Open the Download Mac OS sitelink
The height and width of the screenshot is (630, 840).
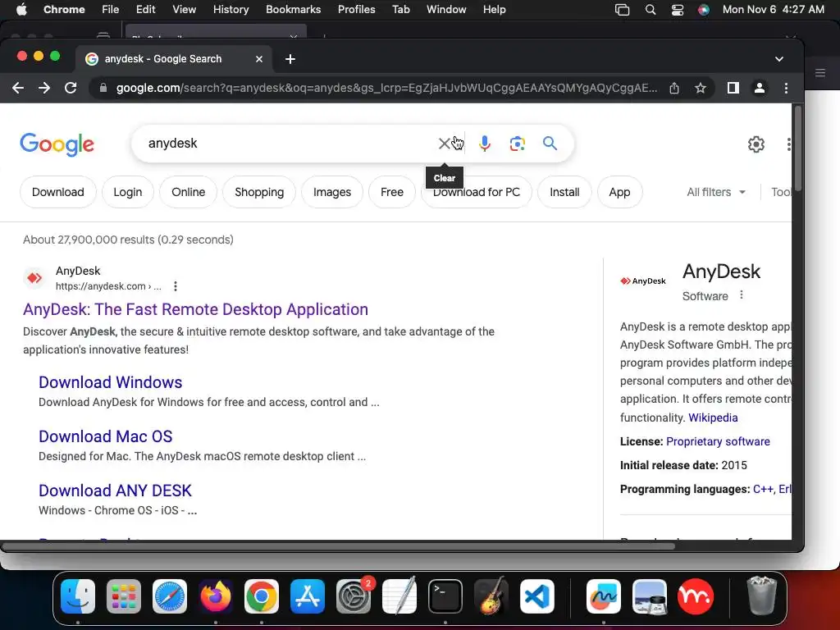click(106, 436)
